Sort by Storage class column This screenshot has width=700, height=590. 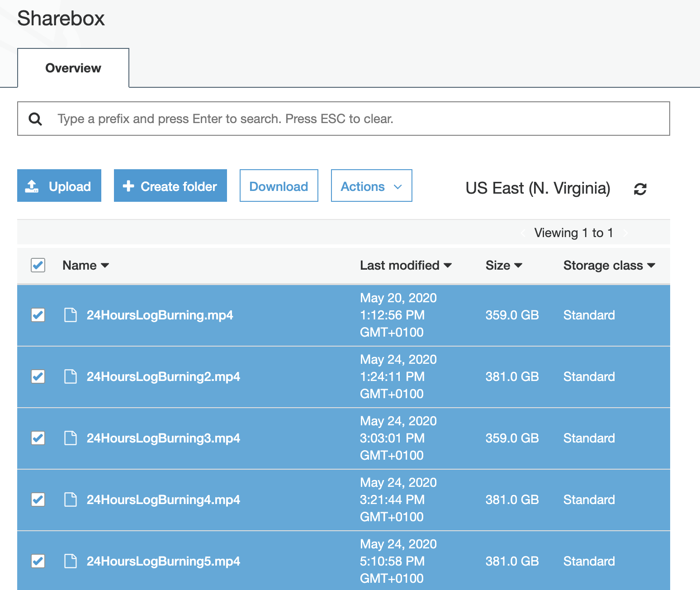click(x=609, y=266)
